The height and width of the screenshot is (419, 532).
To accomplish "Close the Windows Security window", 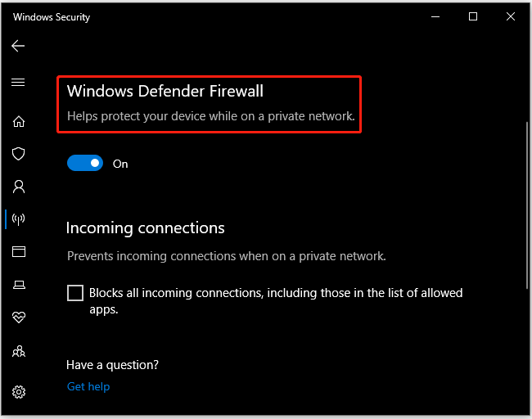I will coord(510,16).
